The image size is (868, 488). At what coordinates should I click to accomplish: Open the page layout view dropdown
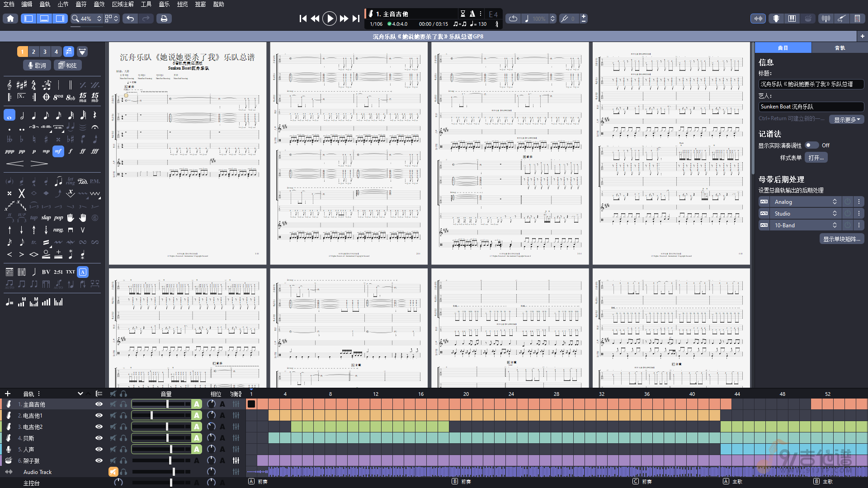coord(112,19)
